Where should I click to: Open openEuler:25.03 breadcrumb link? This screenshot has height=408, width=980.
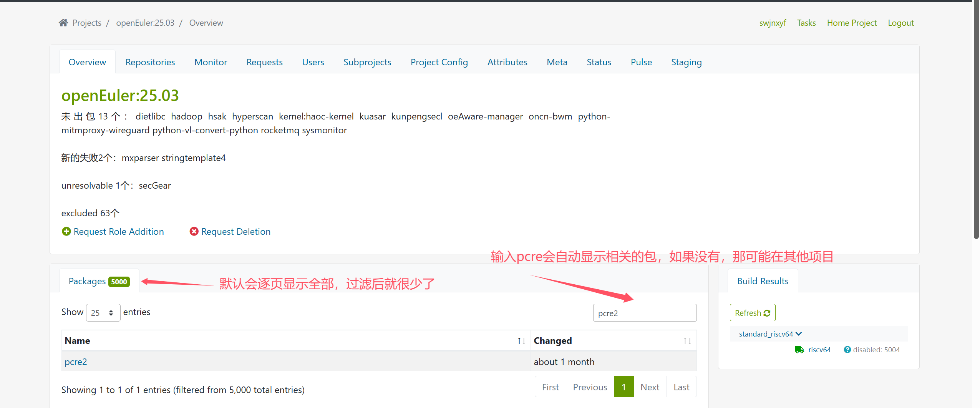click(145, 23)
